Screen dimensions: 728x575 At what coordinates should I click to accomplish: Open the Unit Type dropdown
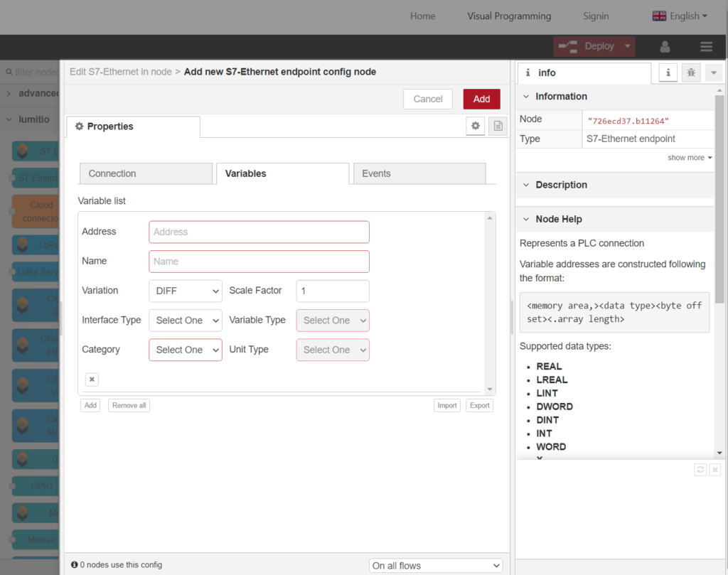333,350
